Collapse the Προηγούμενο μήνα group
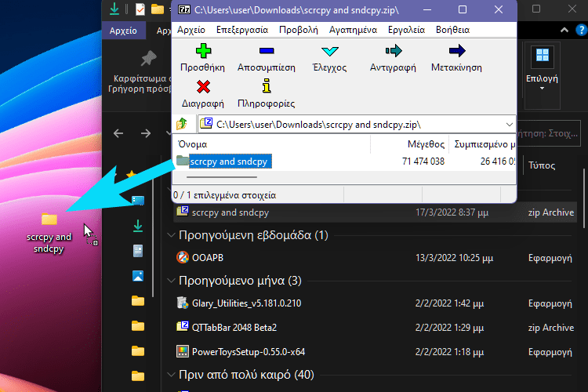Screen dimensions: 588x392 (x=172, y=281)
